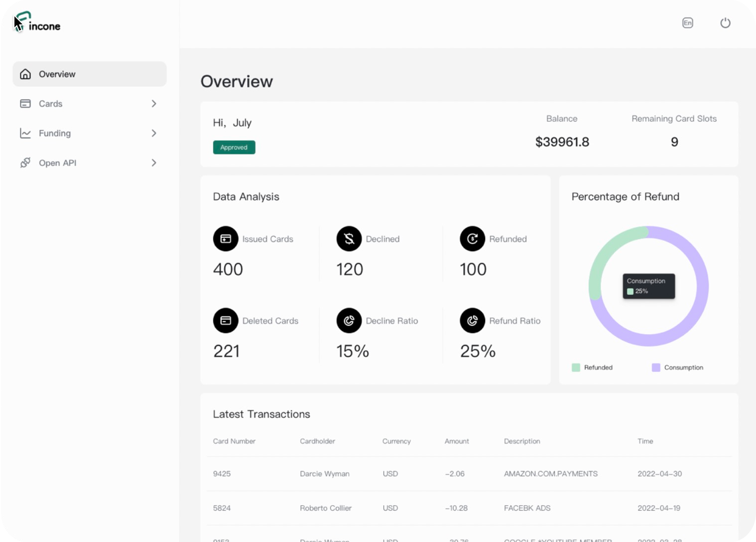Click the power logout icon

pos(725,23)
